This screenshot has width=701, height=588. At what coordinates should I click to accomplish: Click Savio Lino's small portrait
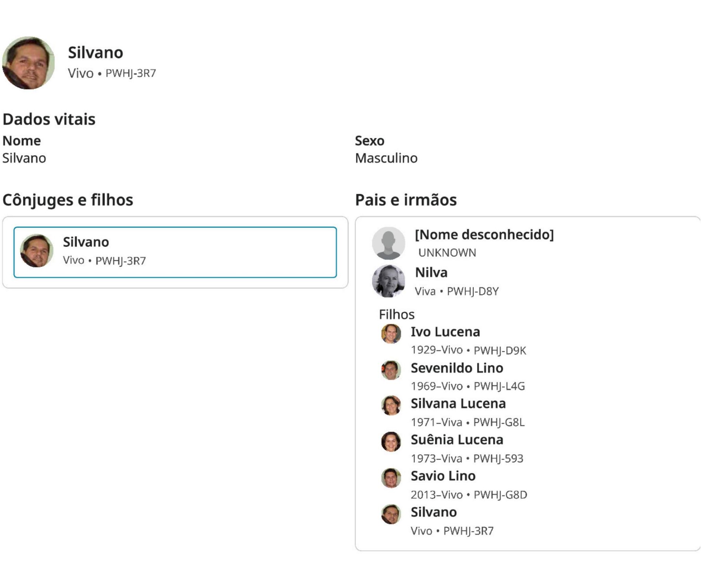(x=391, y=478)
